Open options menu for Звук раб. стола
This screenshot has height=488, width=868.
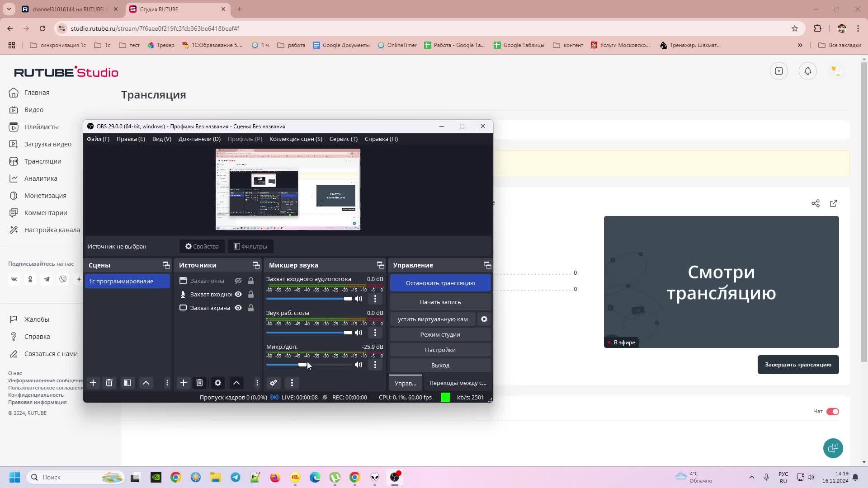[x=375, y=333]
